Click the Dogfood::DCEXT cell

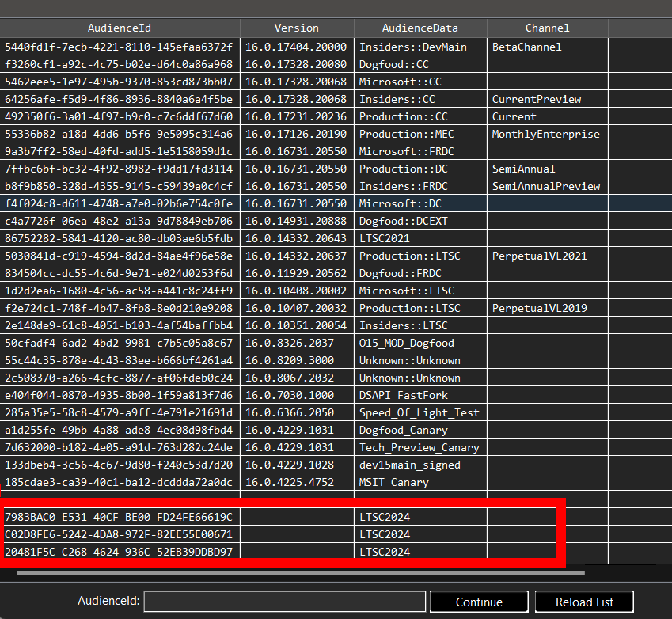click(420, 221)
